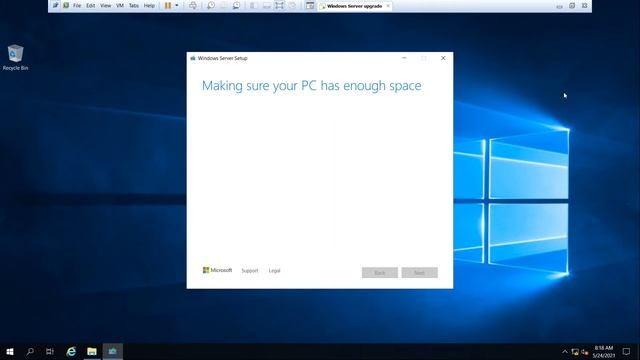640x360 pixels.
Task: Minimize the VMware toolbar window button
Action: point(560,6)
